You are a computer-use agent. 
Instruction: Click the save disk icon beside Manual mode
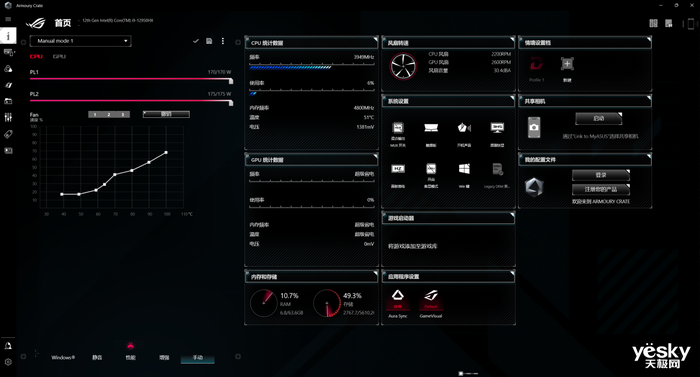pyautogui.click(x=209, y=41)
